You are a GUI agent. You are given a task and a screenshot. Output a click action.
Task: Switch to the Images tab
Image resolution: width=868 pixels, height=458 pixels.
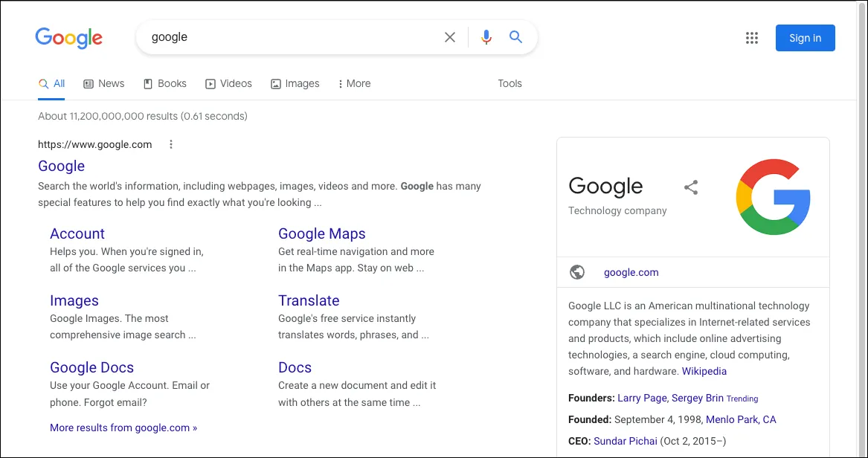[295, 83]
